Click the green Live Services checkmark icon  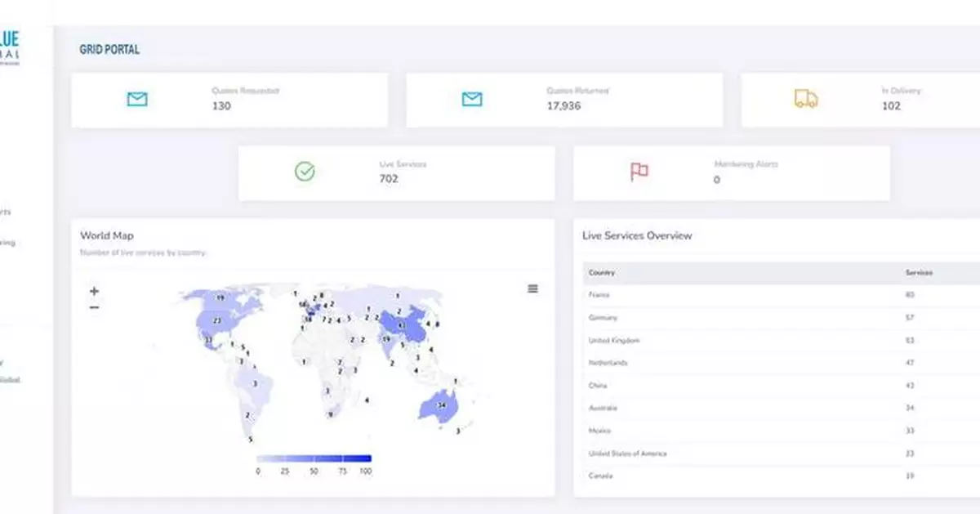coord(303,172)
